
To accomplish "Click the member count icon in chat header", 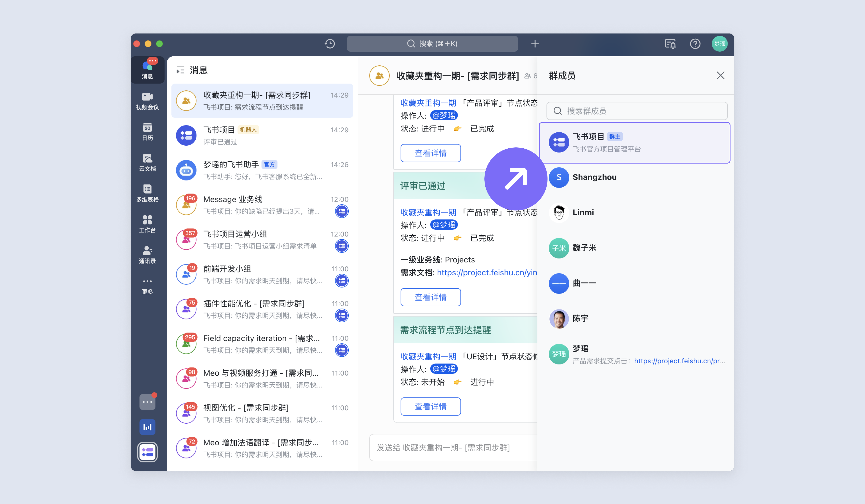I will point(528,76).
